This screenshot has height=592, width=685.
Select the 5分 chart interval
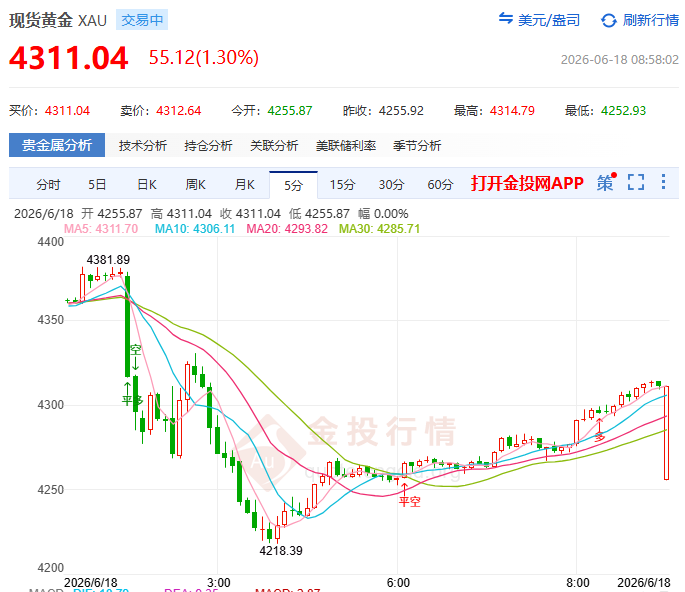pos(293,185)
